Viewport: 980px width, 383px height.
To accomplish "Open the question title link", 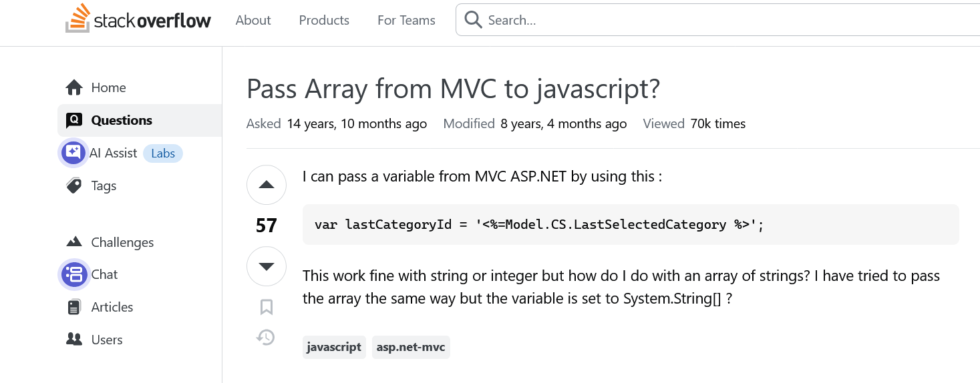I will (x=453, y=89).
